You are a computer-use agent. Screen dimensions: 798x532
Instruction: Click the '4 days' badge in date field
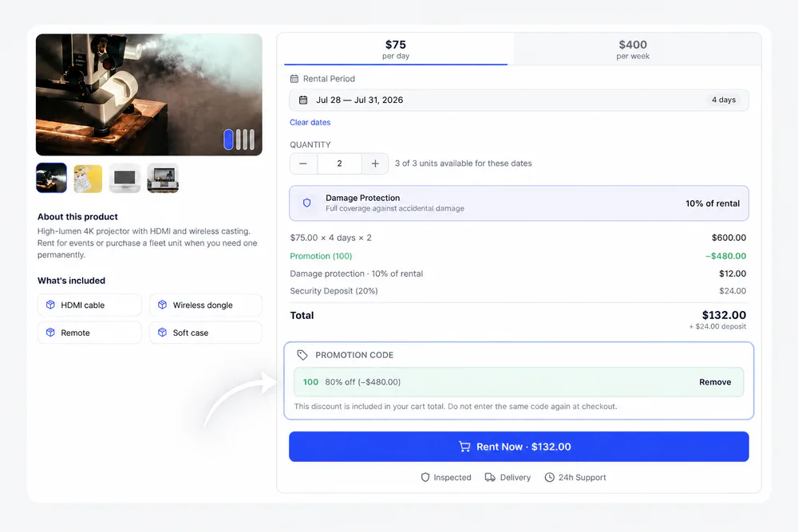[724, 100]
